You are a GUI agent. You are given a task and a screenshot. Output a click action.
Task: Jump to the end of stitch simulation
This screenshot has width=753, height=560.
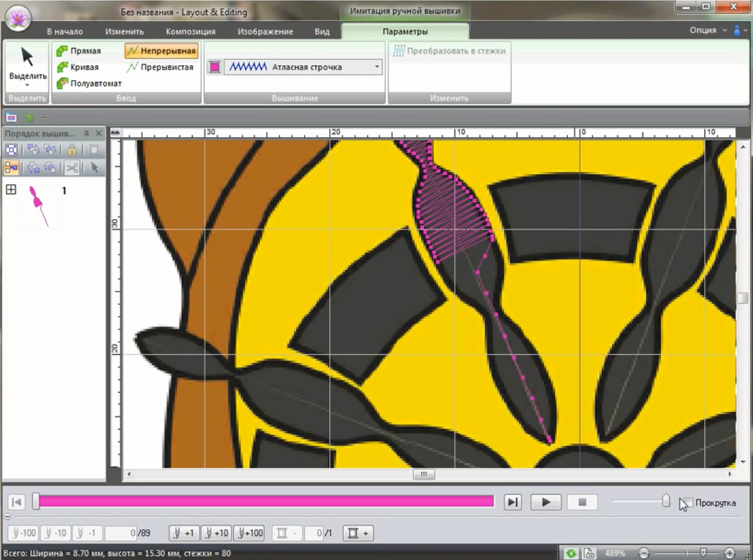pyautogui.click(x=513, y=502)
